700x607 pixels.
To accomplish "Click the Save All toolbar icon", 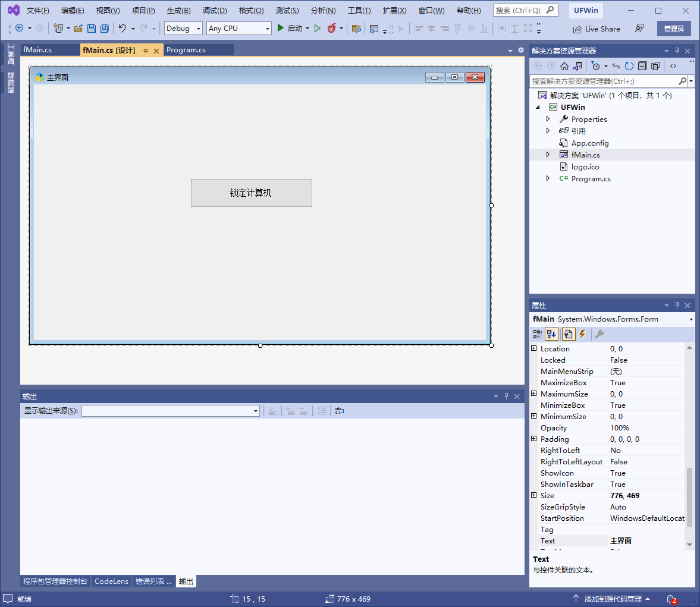I will point(105,29).
